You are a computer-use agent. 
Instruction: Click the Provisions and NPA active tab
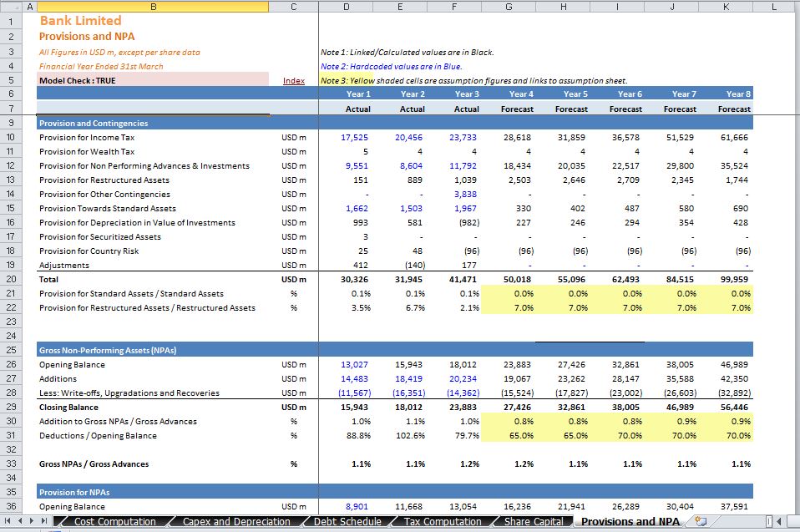point(630,521)
